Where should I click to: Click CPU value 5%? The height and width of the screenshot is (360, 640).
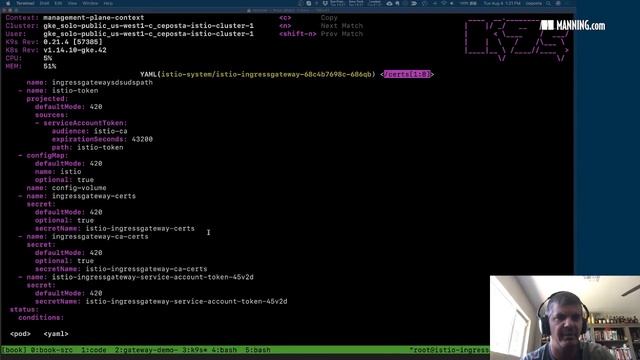(x=47, y=58)
